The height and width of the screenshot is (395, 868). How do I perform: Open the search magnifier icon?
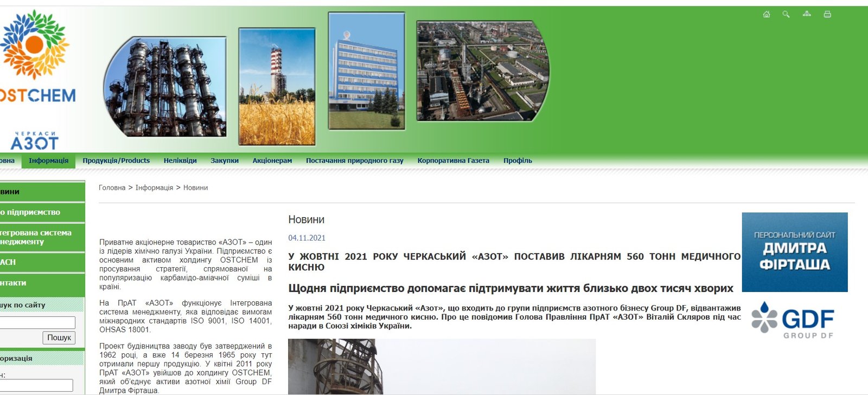tap(786, 14)
